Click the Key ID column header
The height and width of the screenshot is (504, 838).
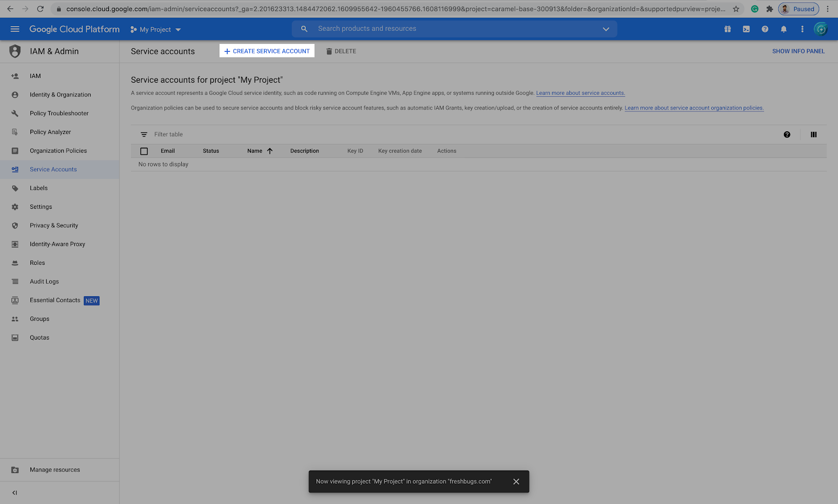coord(355,151)
